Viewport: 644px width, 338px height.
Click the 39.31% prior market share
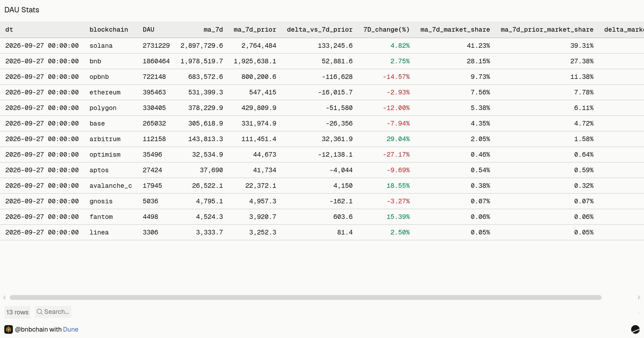(582, 46)
